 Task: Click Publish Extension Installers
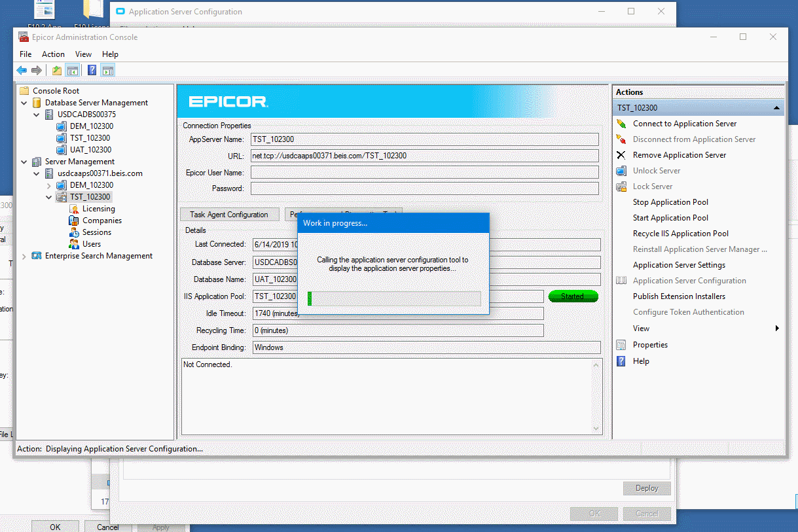(x=679, y=296)
